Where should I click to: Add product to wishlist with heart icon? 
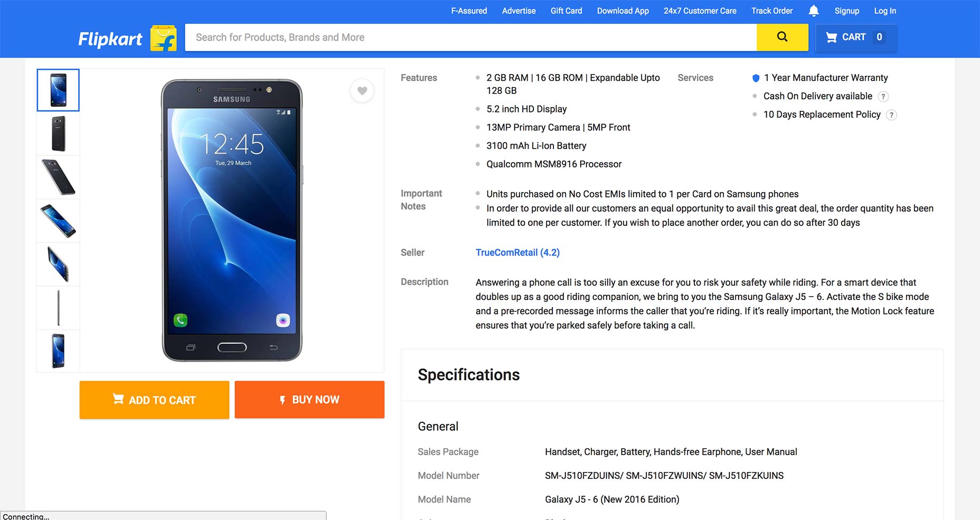(362, 91)
